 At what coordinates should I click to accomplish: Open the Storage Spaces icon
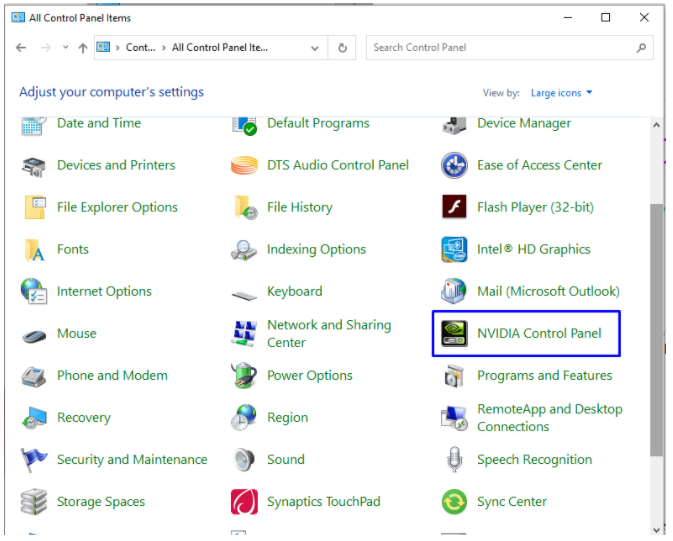(x=34, y=501)
